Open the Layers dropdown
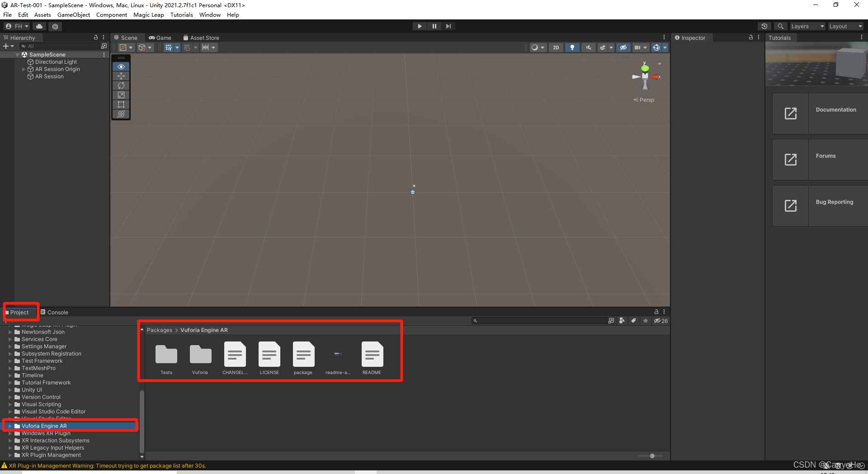 (x=807, y=26)
